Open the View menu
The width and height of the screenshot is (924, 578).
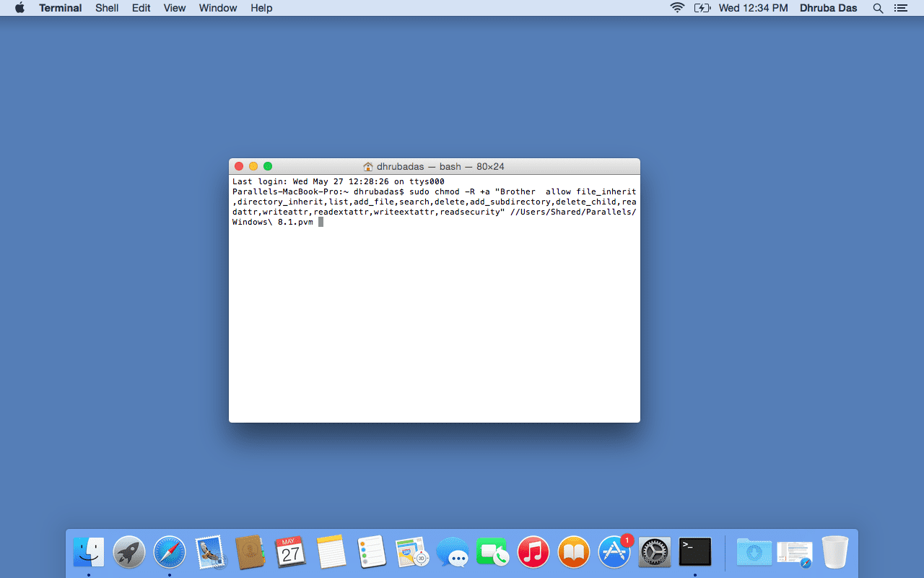point(174,8)
